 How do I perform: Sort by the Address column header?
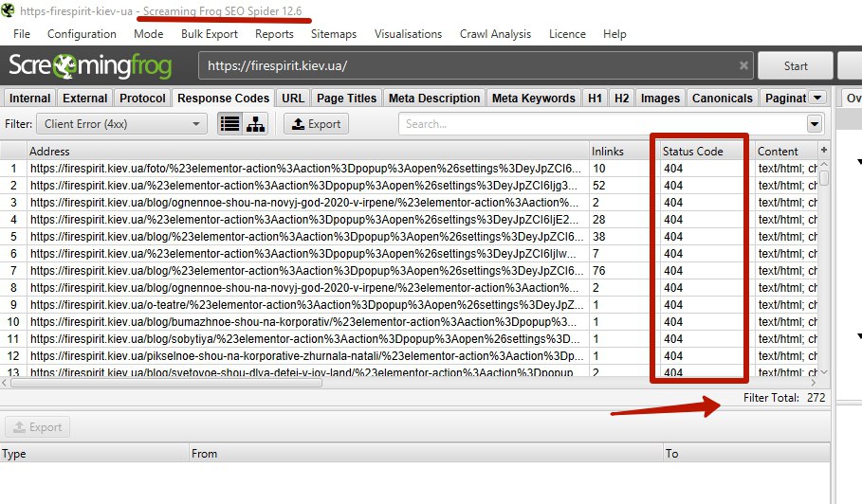pos(308,151)
